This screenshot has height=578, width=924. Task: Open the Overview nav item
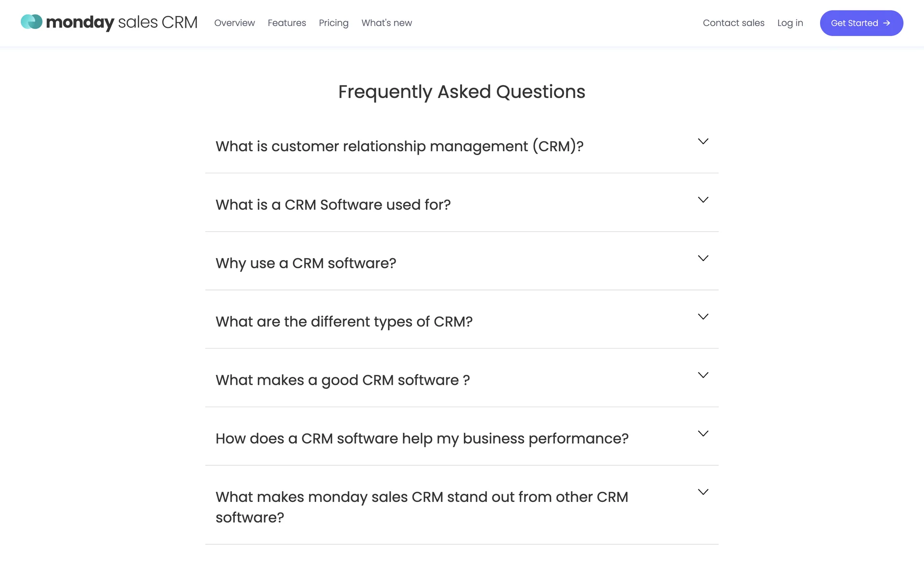coord(234,23)
